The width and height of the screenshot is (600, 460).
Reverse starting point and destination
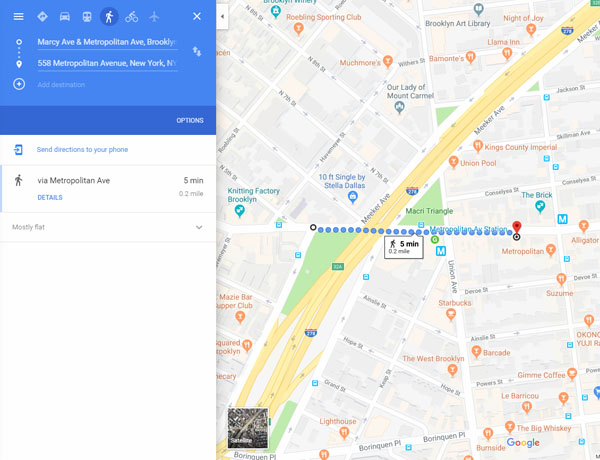point(197,51)
